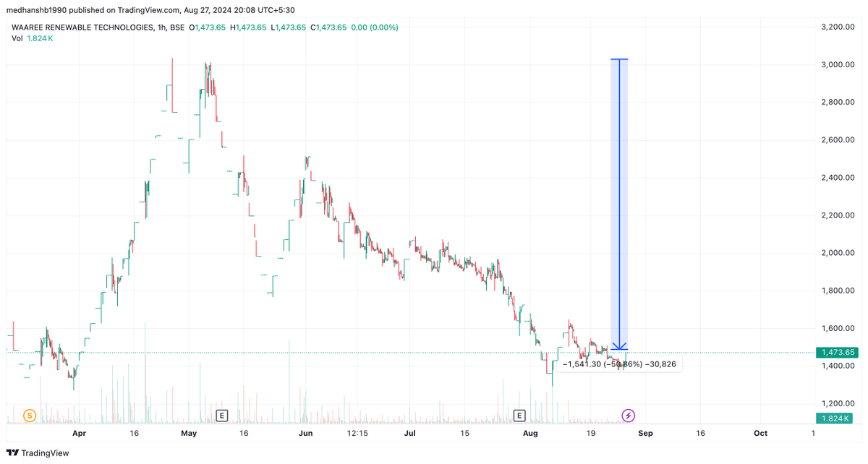The height and width of the screenshot is (464, 868).
Task: Click the 2,200.00 price axis label
Action: (838, 215)
